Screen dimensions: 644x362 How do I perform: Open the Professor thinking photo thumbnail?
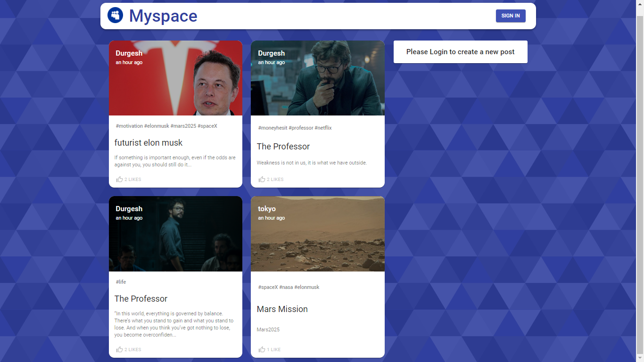pos(318,78)
